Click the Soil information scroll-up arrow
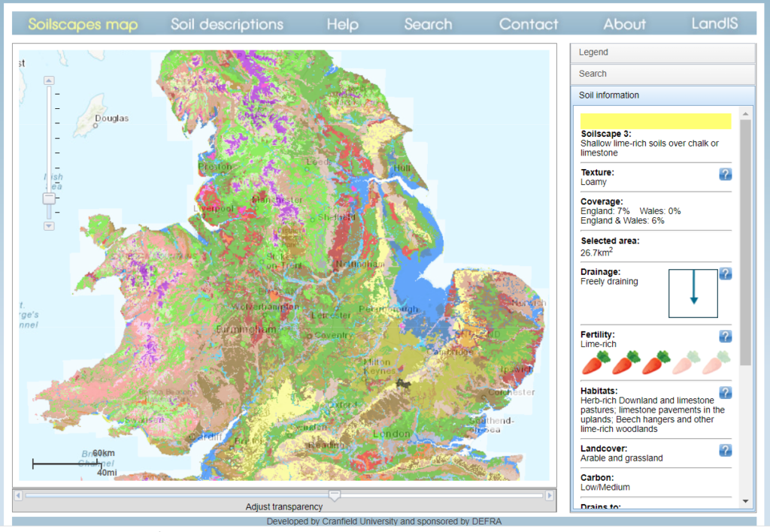Viewport: 770px width, 532px height. click(745, 114)
